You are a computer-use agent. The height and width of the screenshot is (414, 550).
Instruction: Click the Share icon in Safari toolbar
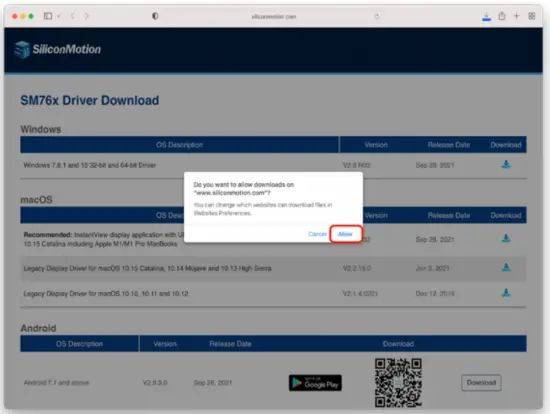click(502, 16)
